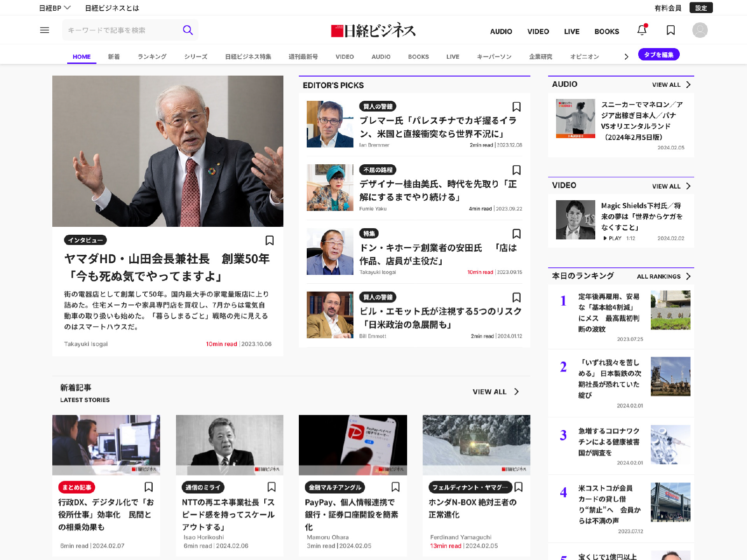Open ranking 1 article 定年後再雇用
This screenshot has width=747, height=560.
pyautogui.click(x=609, y=313)
